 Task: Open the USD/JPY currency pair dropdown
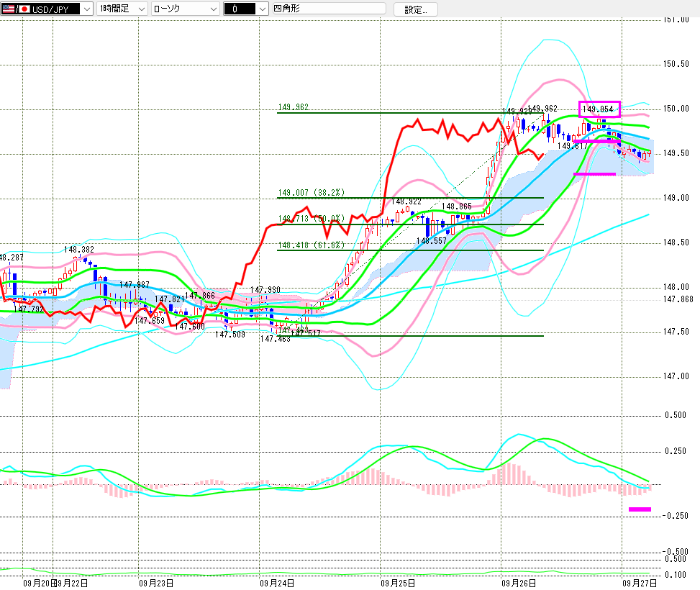pos(86,9)
